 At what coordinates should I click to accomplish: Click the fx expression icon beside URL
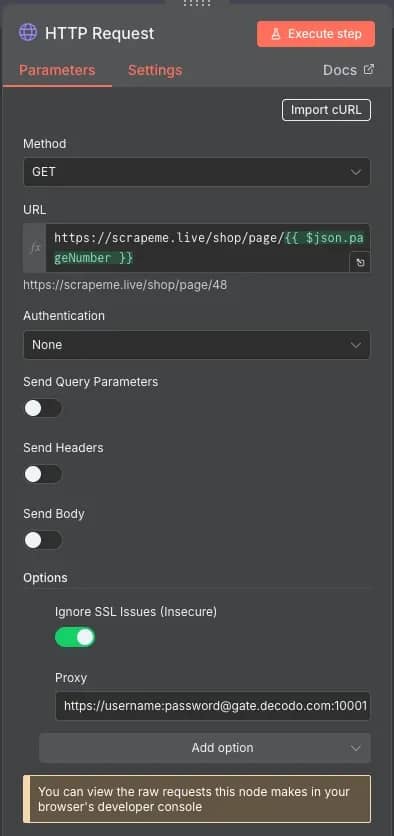click(x=35, y=248)
